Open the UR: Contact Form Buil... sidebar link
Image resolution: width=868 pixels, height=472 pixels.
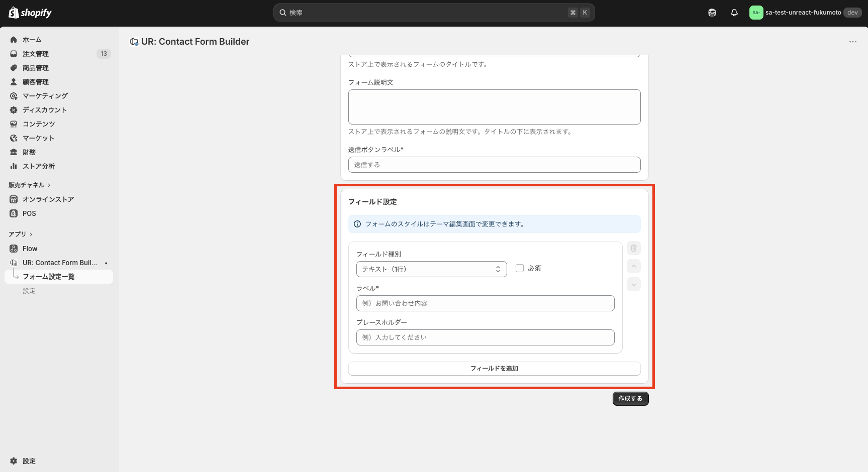60,263
